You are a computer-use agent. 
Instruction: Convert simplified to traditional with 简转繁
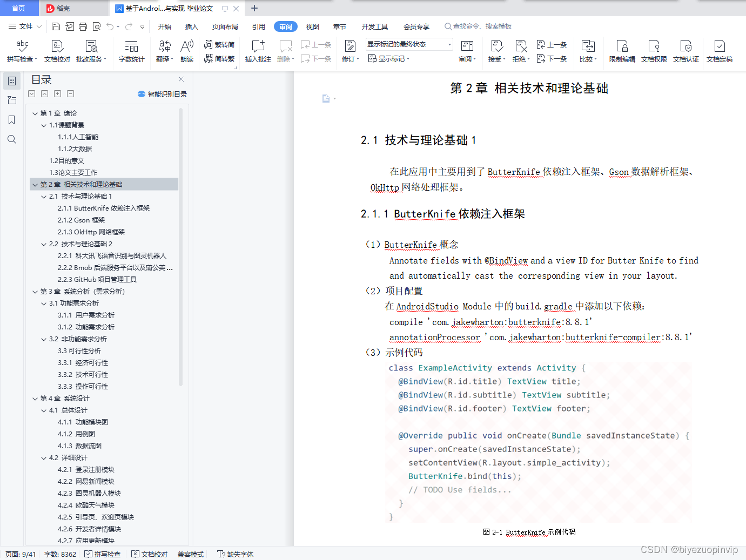219,58
